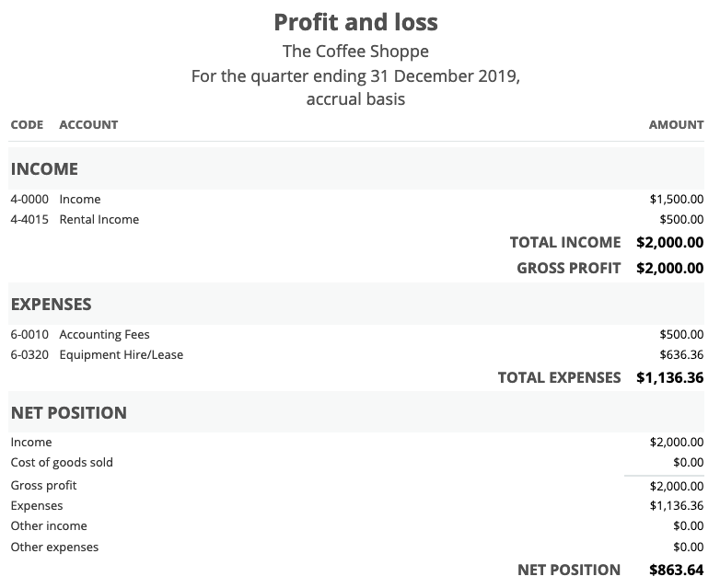Image resolution: width=720 pixels, height=588 pixels.
Task: Click the Total Expenses value $1,136.36
Action: tap(670, 378)
